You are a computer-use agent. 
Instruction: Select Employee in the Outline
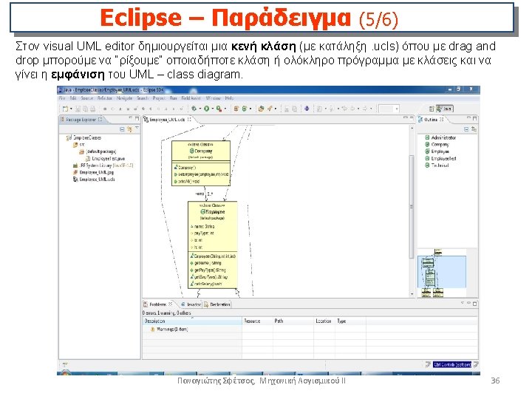(437, 151)
